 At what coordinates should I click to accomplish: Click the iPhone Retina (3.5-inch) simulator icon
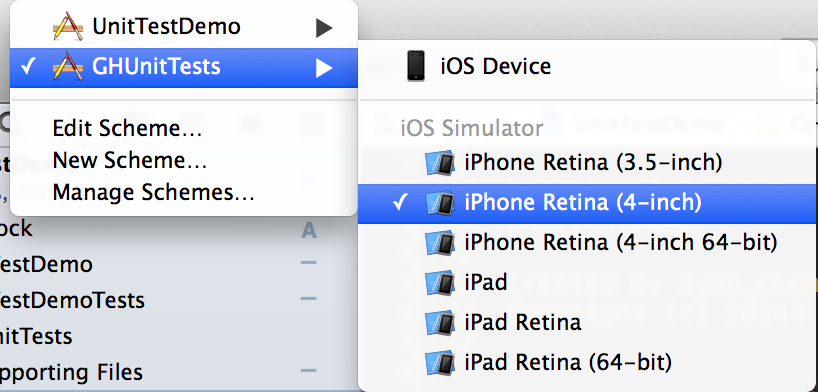[x=440, y=163]
